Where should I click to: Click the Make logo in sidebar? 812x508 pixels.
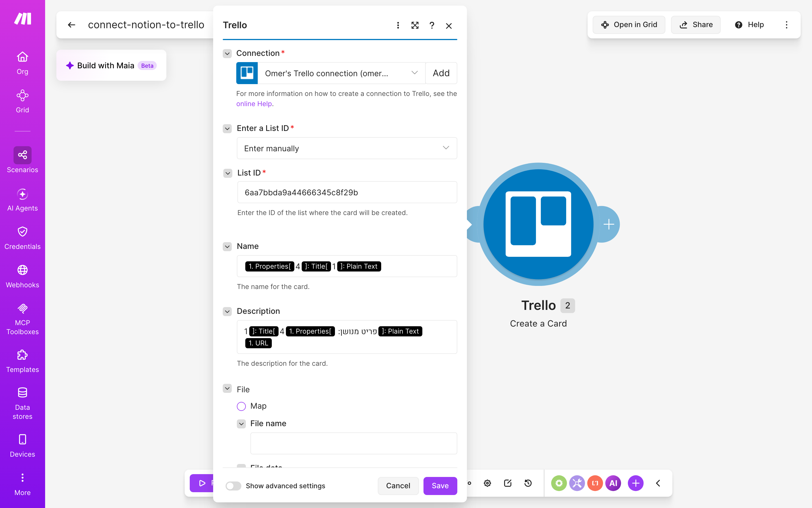coord(23,18)
